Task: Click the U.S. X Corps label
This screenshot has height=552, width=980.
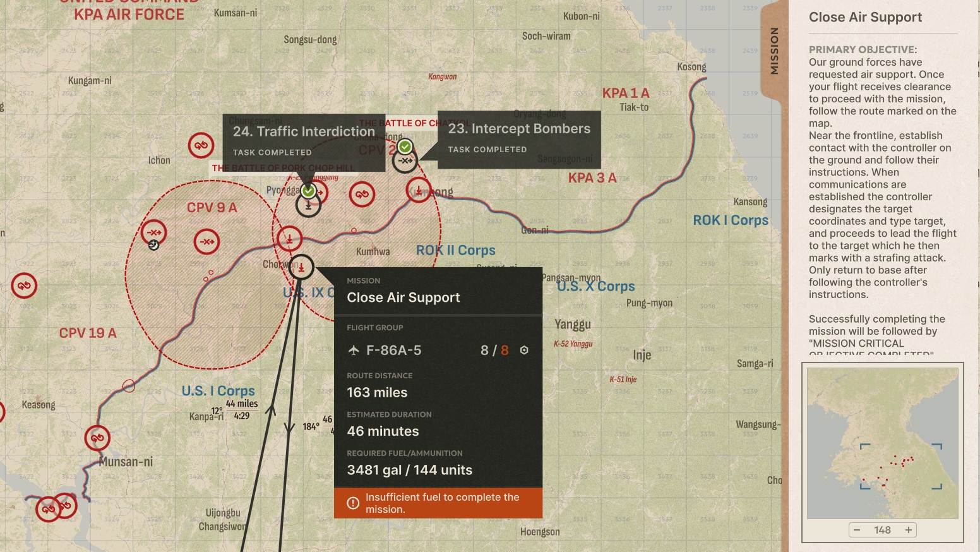Action: point(596,286)
